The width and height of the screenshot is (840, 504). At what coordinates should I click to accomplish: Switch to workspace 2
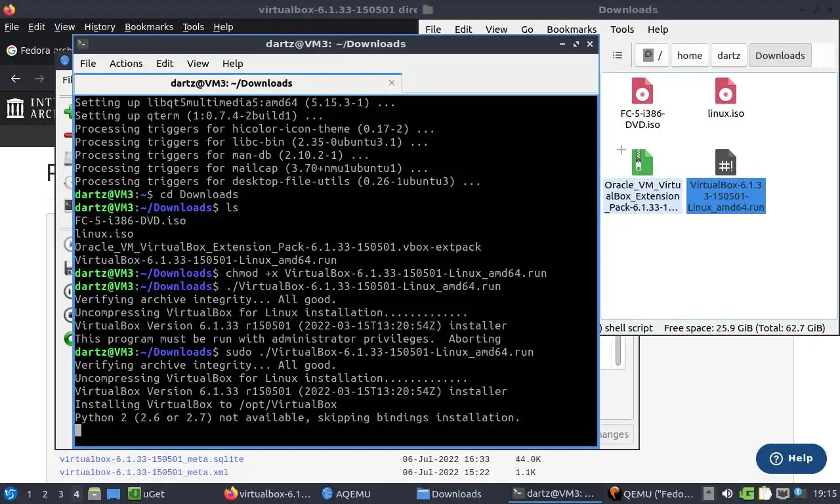pos(45,493)
